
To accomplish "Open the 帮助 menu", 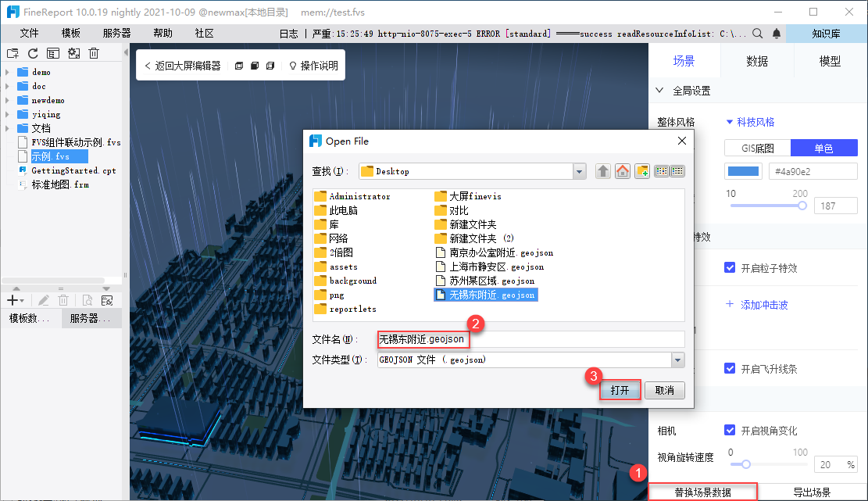I will 163,33.
